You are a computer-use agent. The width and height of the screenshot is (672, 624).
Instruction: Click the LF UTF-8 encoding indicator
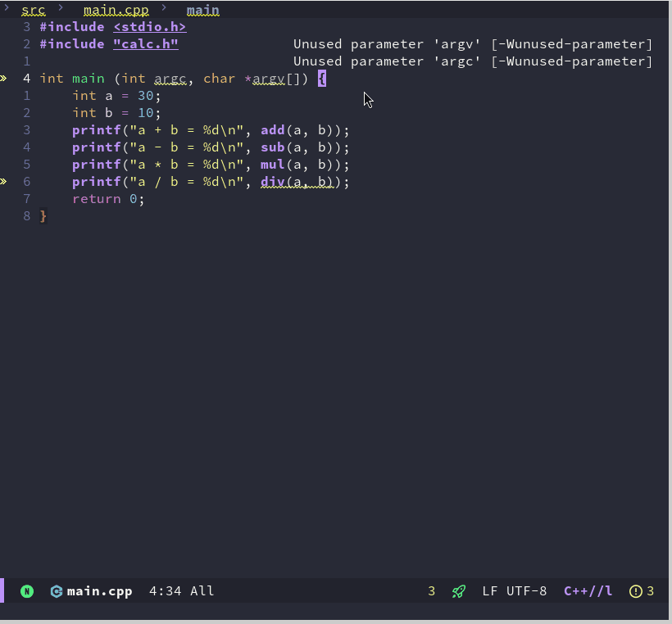pyautogui.click(x=515, y=591)
